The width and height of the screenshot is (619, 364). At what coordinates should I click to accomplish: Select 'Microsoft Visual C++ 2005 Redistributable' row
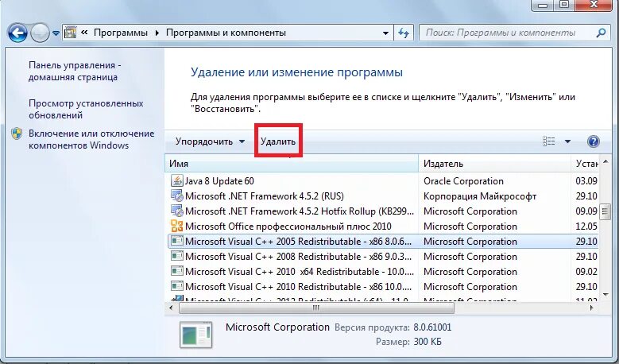click(x=383, y=242)
